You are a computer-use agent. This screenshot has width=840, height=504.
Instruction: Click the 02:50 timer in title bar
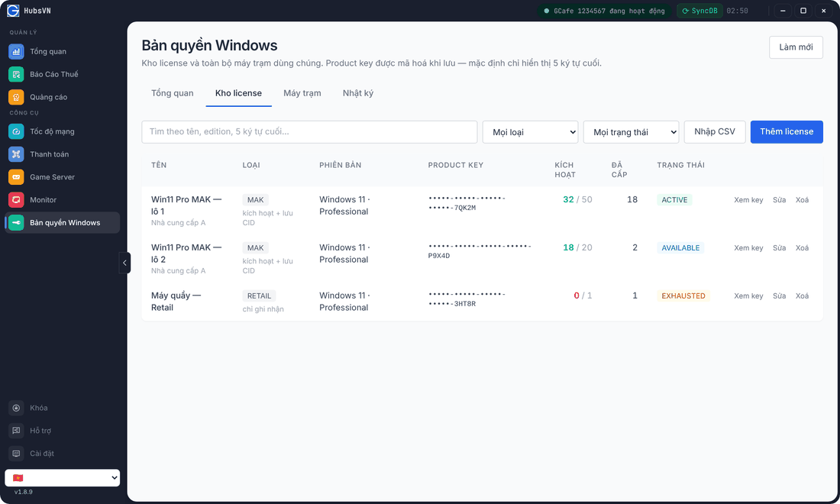(737, 11)
